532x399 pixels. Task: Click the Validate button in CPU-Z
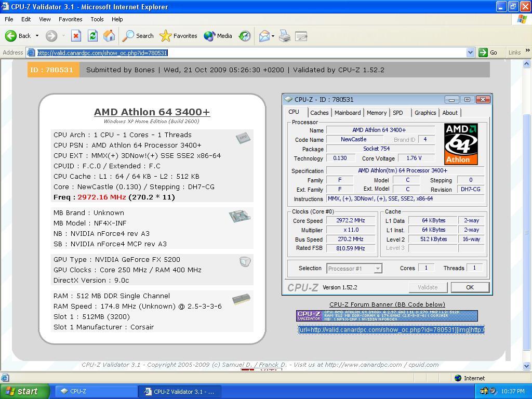[428, 287]
